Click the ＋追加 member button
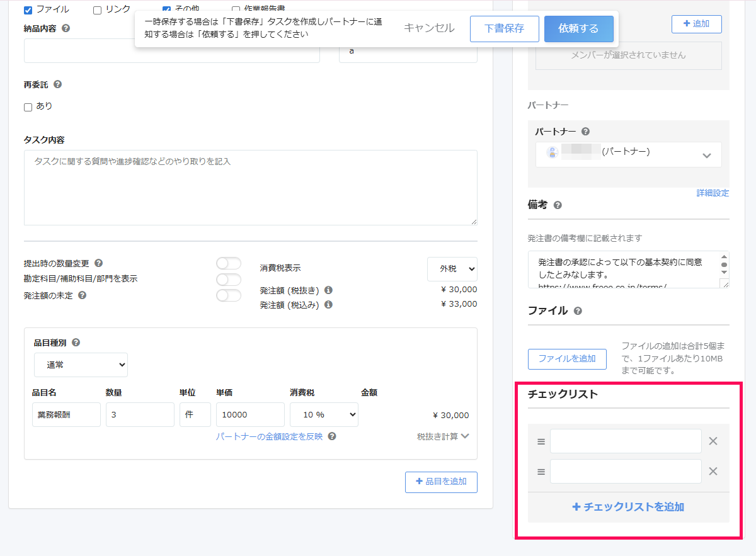Viewport: 756px width, 556px height. (697, 24)
